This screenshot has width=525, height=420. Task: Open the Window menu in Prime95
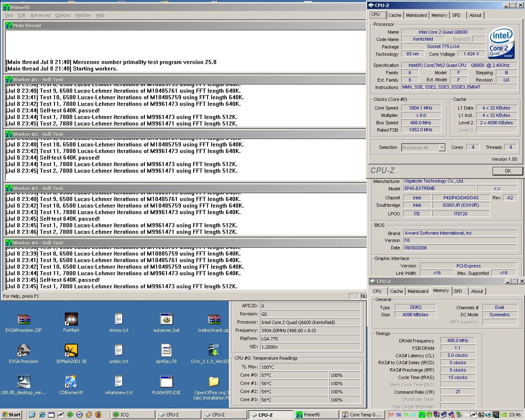(83, 15)
